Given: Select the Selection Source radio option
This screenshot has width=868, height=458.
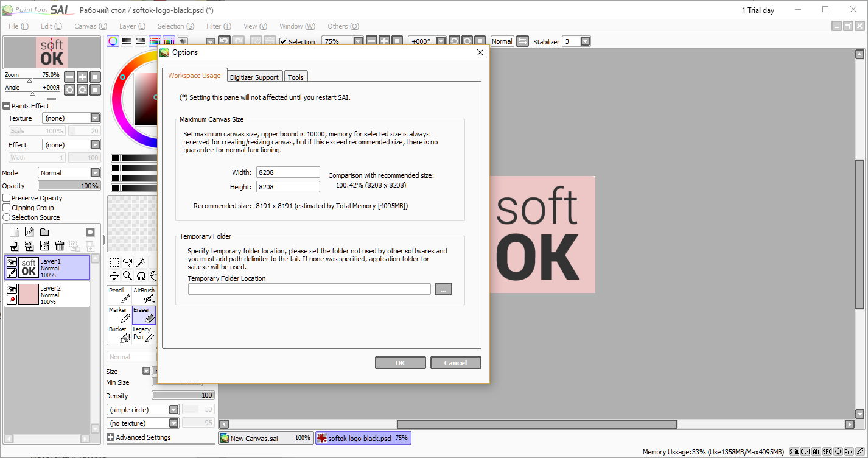Looking at the screenshot, I should point(7,217).
